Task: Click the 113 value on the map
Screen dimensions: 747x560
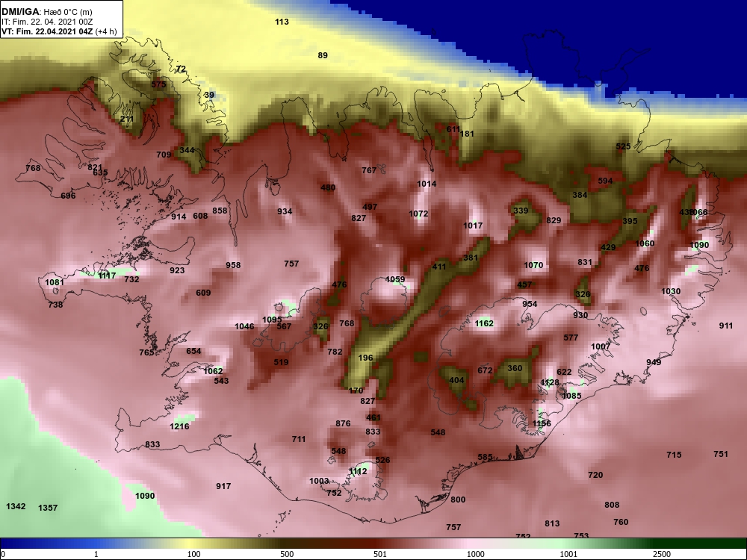Action: click(282, 22)
